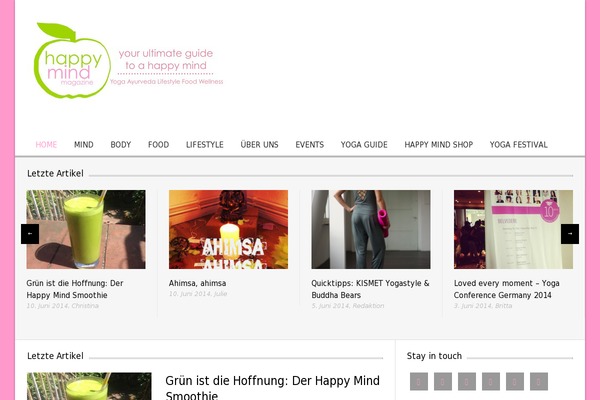
Task: Open the YOGA GUIDE page
Action: (364, 145)
